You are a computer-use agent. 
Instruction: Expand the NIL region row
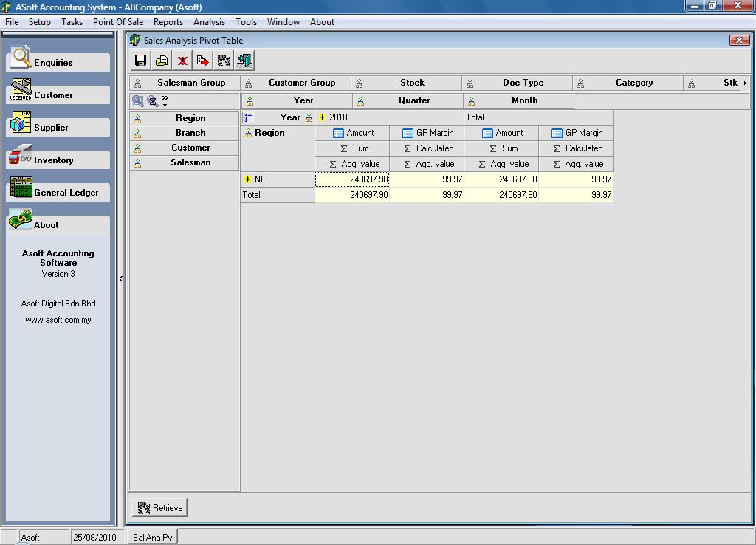[247, 179]
